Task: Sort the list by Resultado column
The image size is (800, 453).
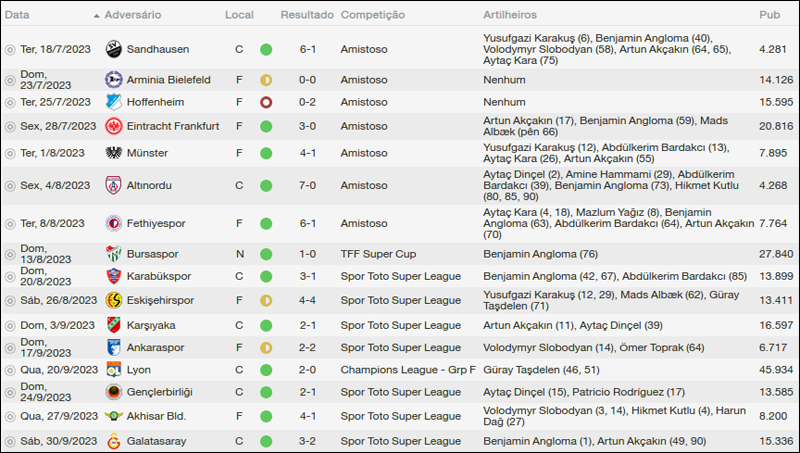Action: (x=307, y=16)
